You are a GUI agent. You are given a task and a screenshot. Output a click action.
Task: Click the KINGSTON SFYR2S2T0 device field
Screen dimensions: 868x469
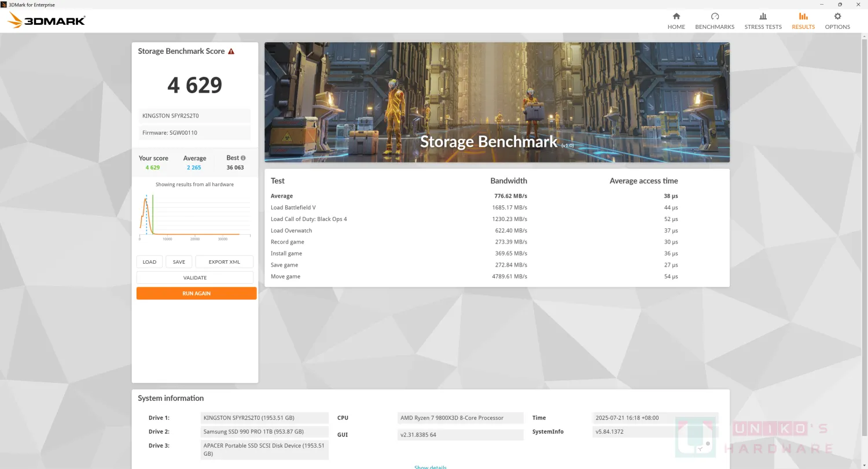tap(195, 116)
